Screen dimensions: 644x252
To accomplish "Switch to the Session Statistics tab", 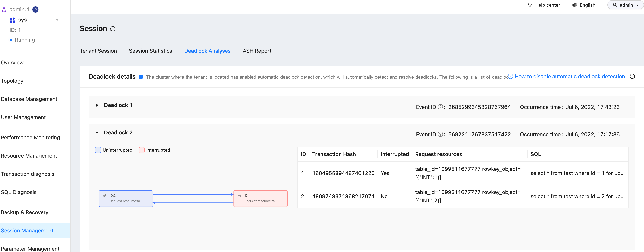I will (x=151, y=51).
